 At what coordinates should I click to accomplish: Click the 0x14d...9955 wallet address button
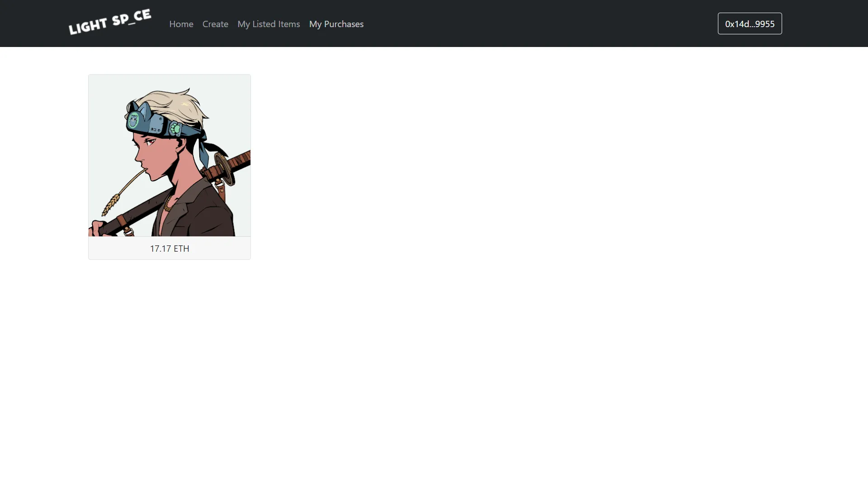tap(750, 23)
